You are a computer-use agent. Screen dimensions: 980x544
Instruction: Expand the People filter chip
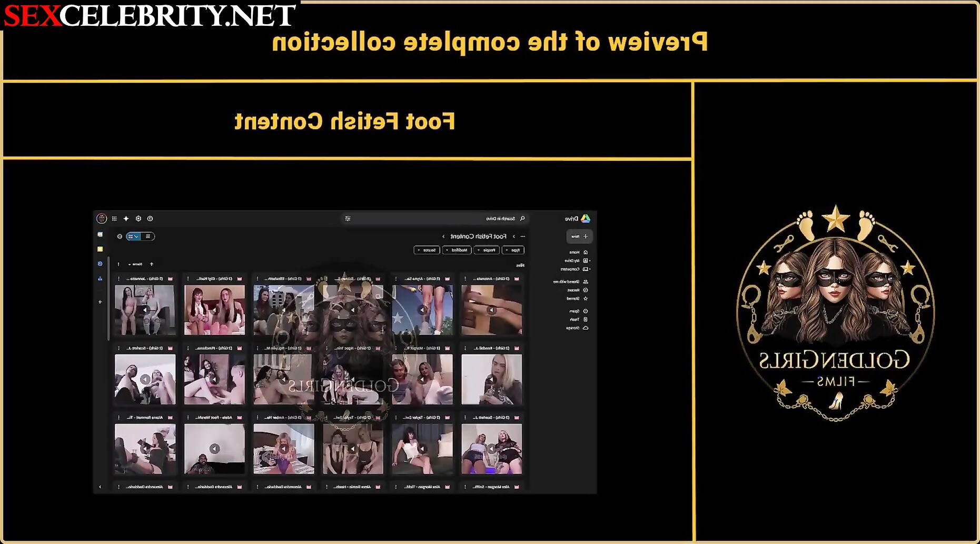coord(486,250)
